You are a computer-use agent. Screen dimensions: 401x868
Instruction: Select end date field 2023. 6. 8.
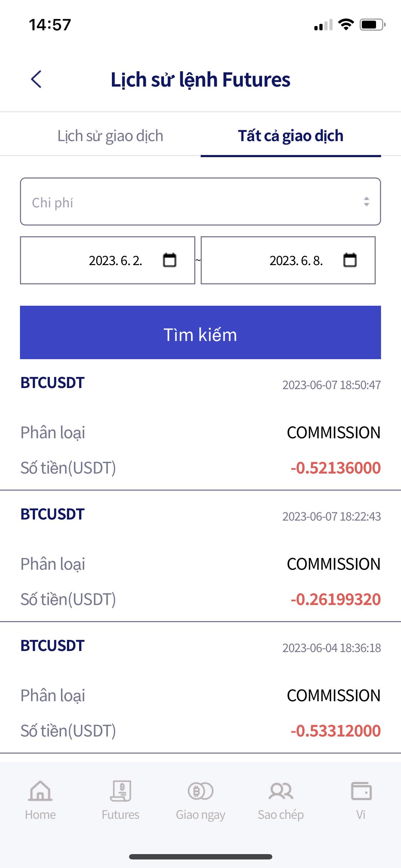coord(288,260)
